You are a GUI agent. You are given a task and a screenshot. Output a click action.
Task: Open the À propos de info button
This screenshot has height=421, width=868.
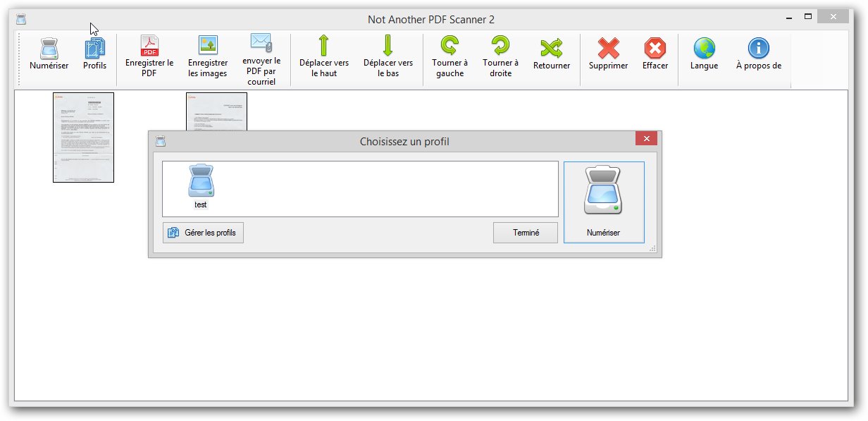(758, 49)
